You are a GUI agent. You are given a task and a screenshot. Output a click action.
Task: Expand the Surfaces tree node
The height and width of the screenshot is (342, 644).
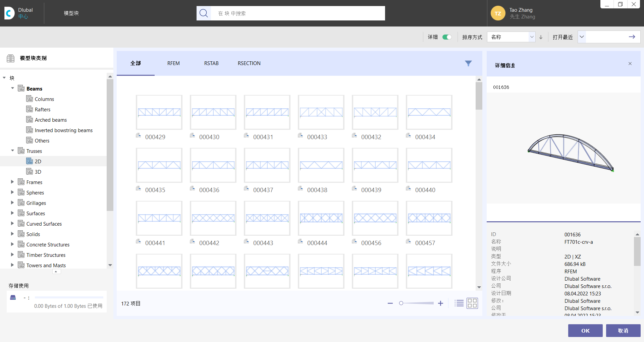[12, 213]
